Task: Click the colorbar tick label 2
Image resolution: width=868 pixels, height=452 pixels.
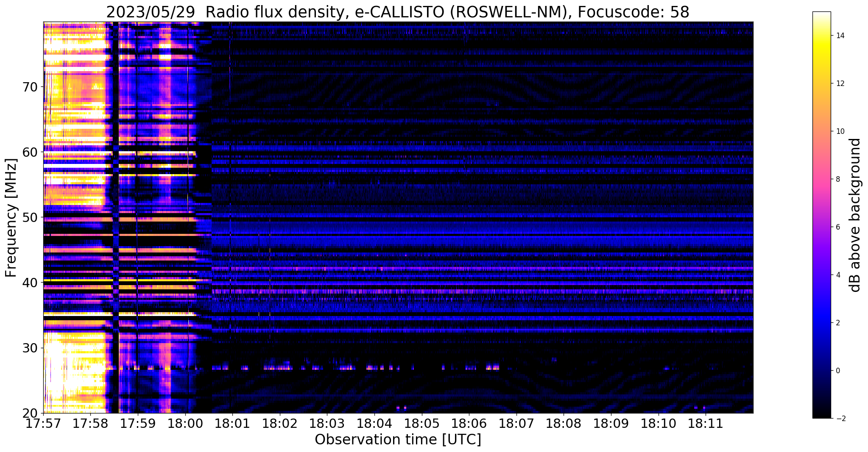Action: coord(837,323)
